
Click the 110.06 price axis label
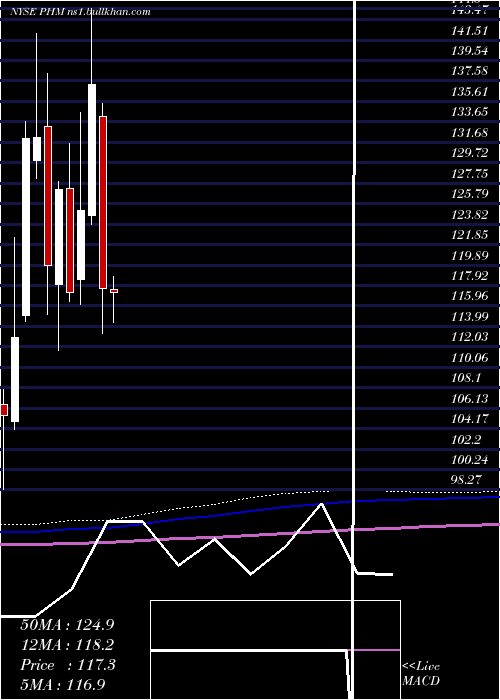470,358
